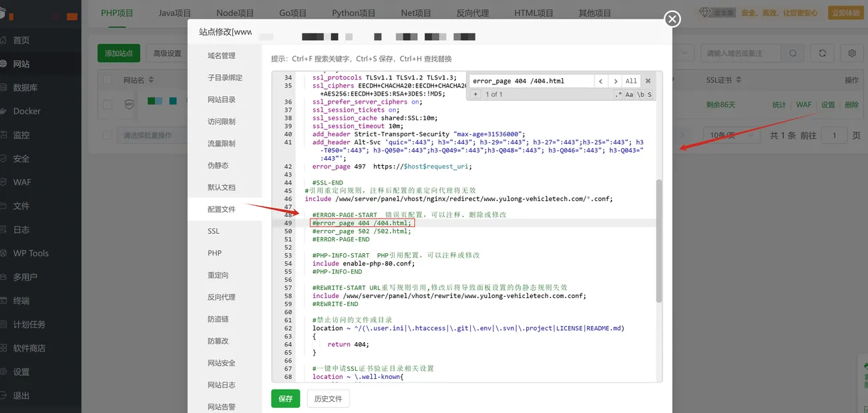The height and width of the screenshot is (413, 868).
Task: Select 防盗链 in the dialog menu
Action: [218, 319]
